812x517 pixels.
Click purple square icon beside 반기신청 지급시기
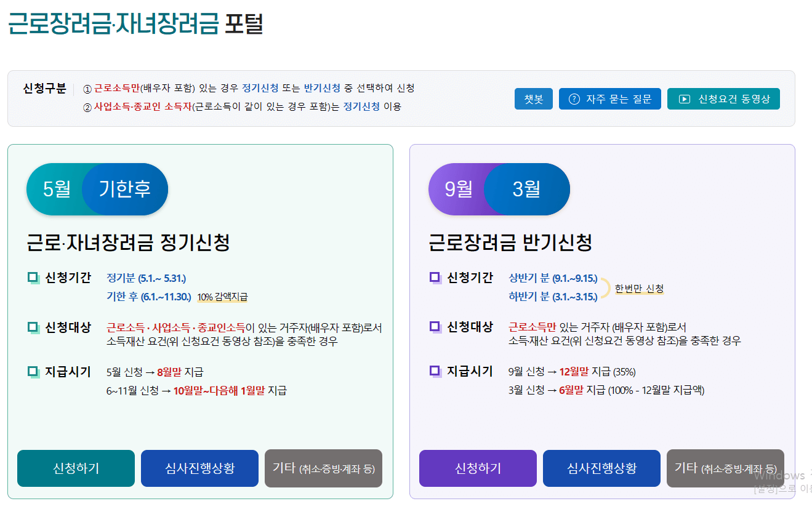[435, 371]
